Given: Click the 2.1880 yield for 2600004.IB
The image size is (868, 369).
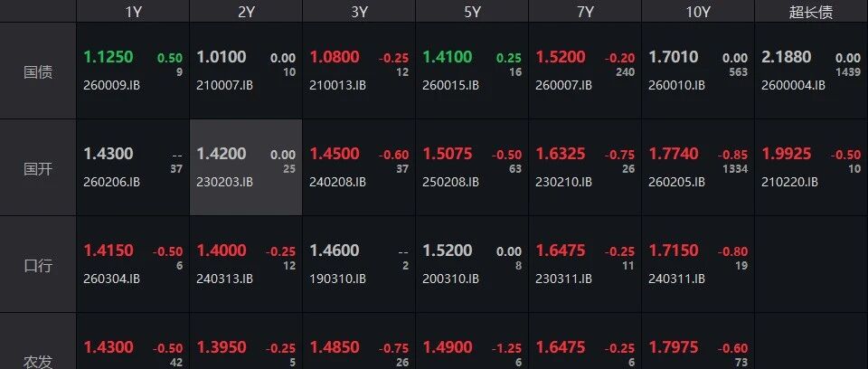Looking at the screenshot, I should tap(786, 56).
